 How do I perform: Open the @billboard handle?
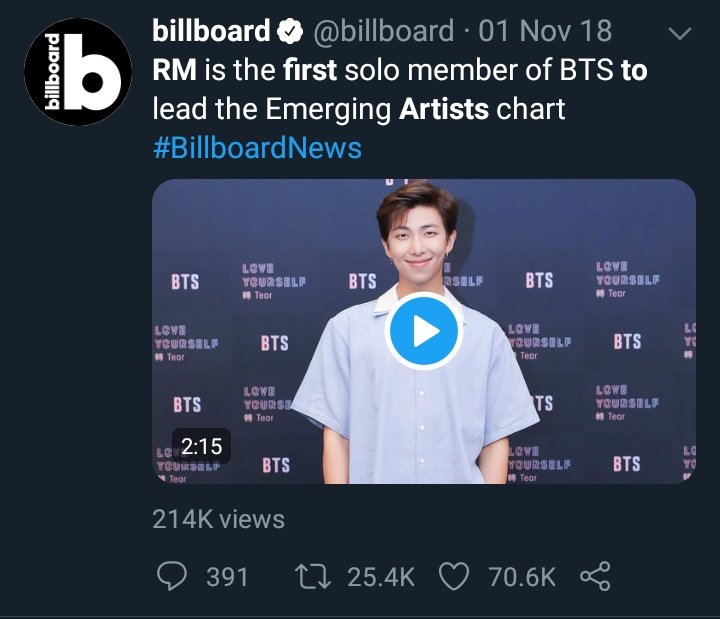[x=383, y=31]
